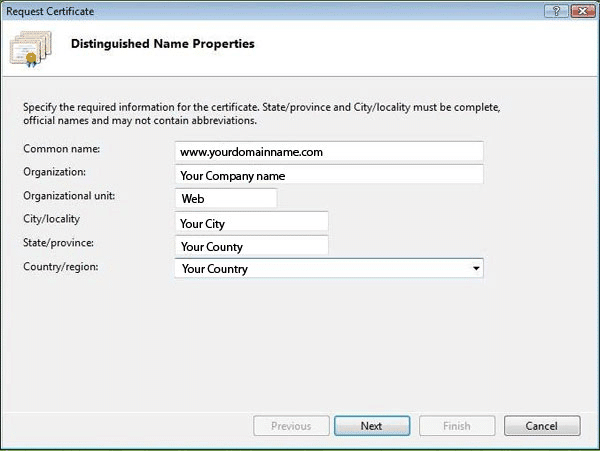Click the Distinguished Name Properties heading
Image resolution: width=600 pixels, height=451 pixels.
(162, 44)
